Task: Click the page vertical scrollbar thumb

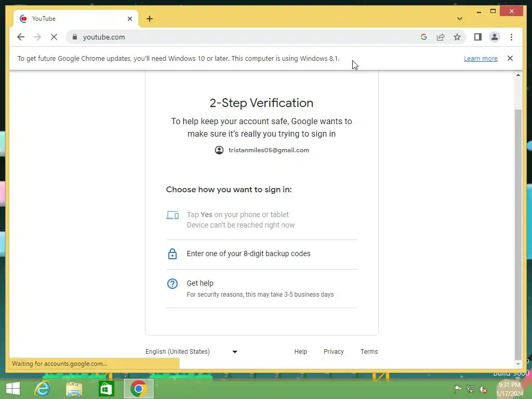Action: click(518, 234)
